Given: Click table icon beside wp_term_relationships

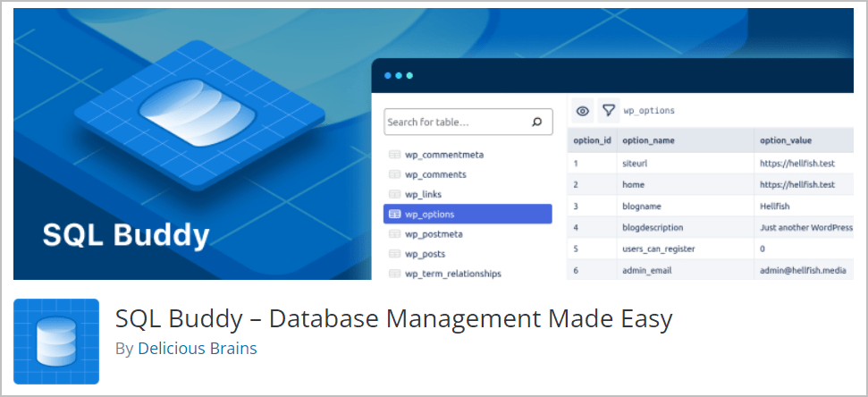Looking at the screenshot, I should [394, 274].
